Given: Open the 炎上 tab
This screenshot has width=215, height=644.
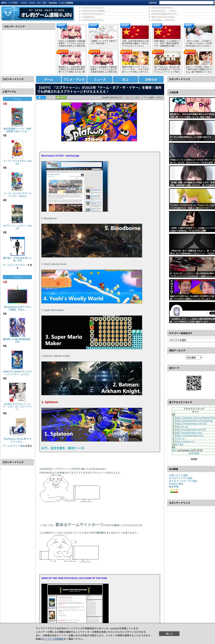Looking at the screenshot, I should 125,79.
